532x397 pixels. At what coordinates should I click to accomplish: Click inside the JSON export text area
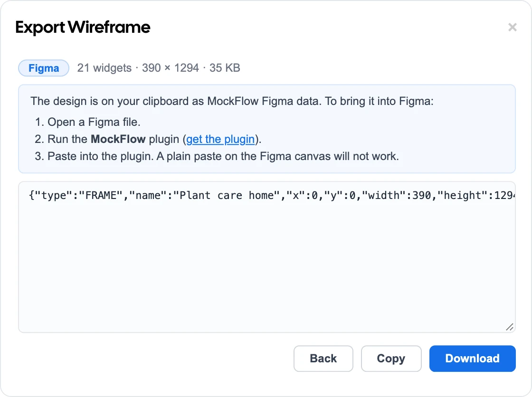click(266, 257)
